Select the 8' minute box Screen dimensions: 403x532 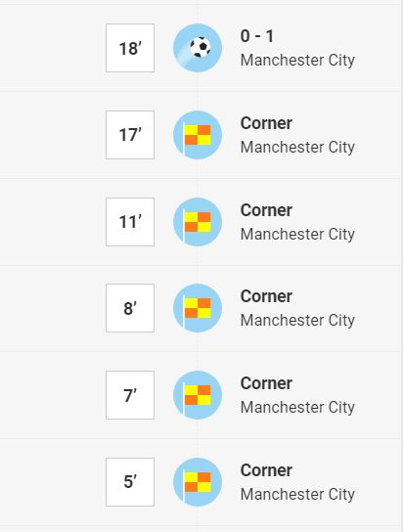(130, 308)
